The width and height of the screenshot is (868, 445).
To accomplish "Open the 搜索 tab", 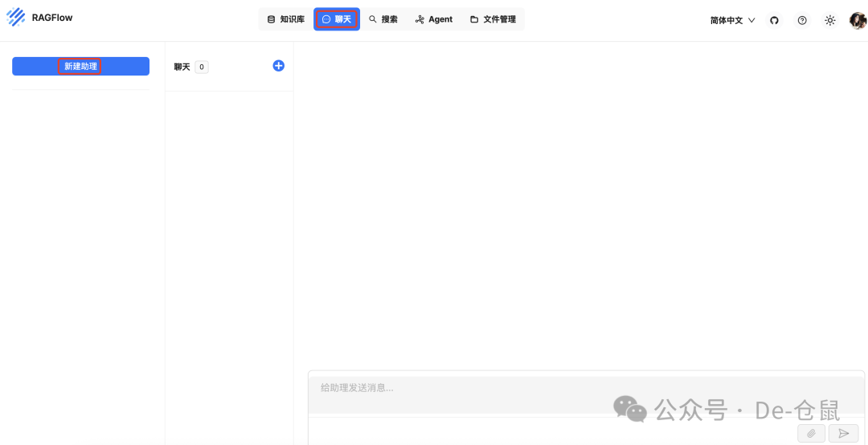I will 383,19.
